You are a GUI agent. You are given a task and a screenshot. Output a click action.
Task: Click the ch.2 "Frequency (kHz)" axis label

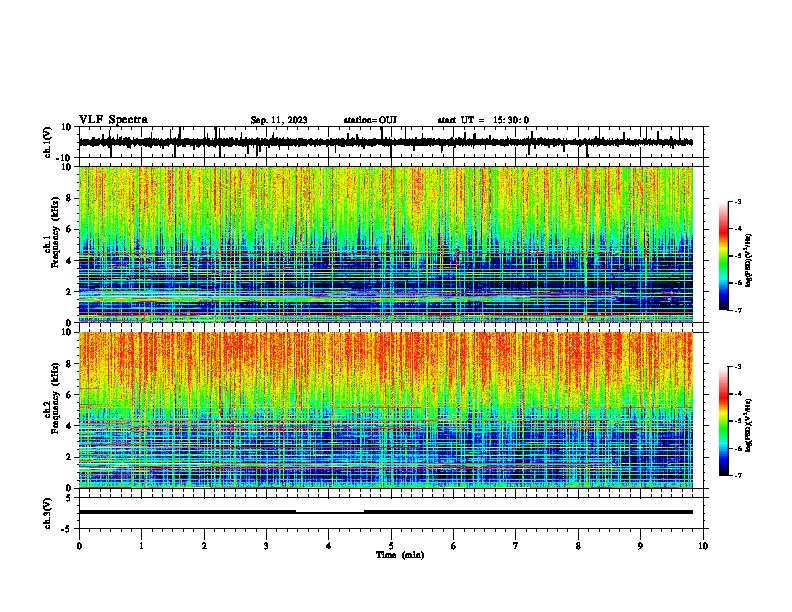point(55,398)
